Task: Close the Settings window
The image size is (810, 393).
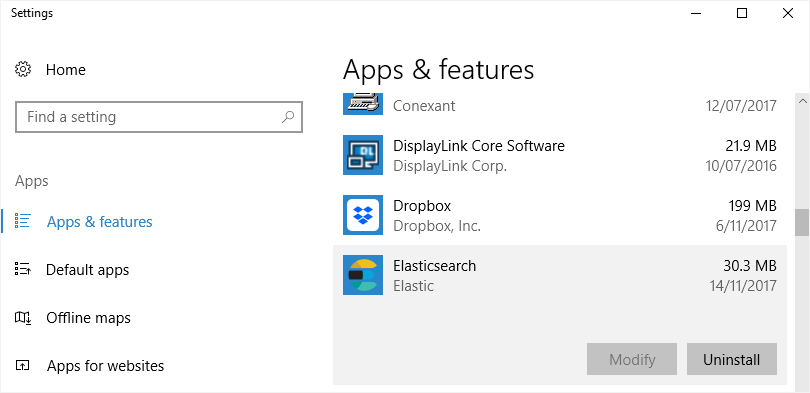Action: pyautogui.click(x=787, y=13)
